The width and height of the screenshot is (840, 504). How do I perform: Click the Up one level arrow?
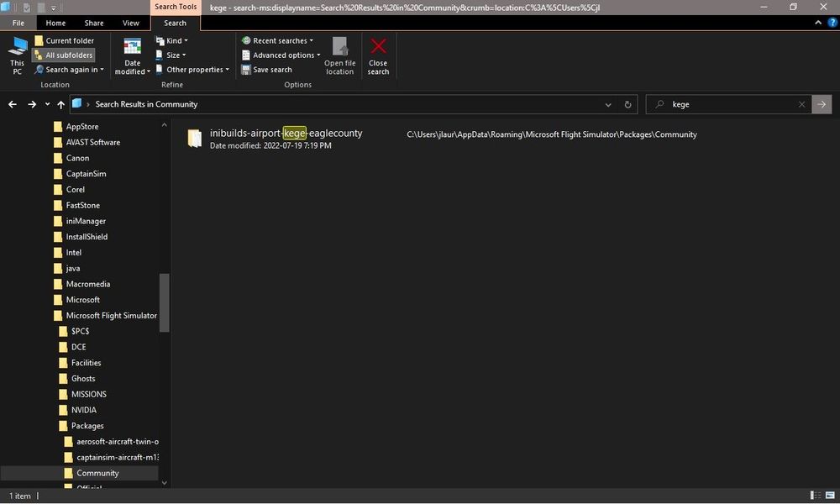click(60, 105)
